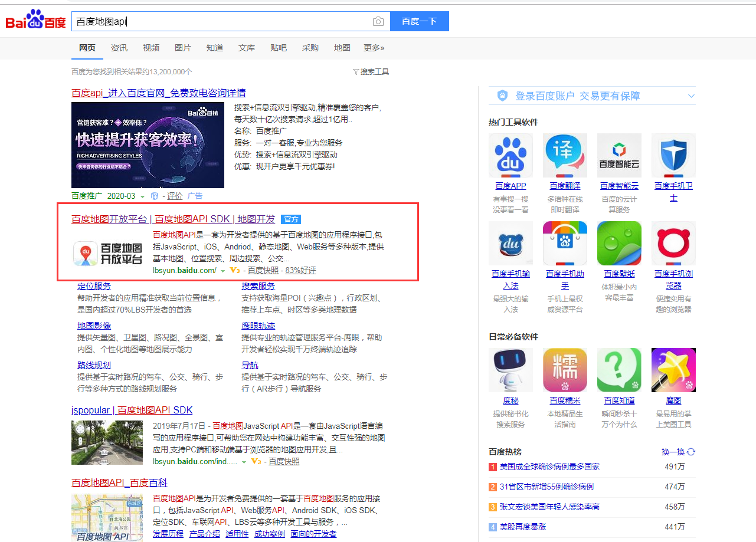Open the 百度手机输入法 icon

coord(510,244)
